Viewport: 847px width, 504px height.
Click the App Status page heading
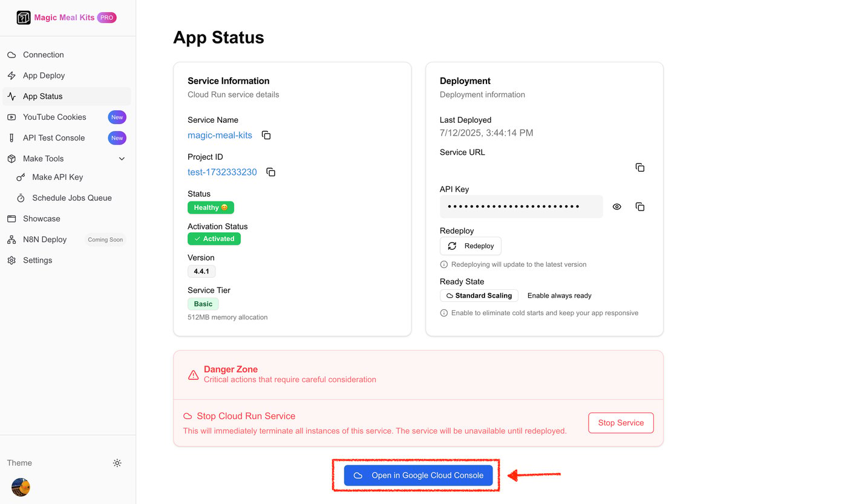point(218,38)
